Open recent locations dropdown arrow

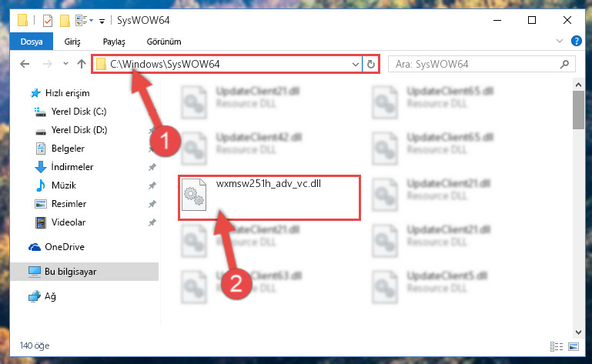pos(65,63)
